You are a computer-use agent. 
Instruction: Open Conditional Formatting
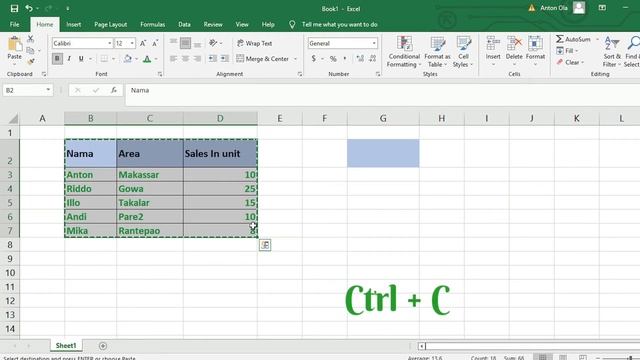(404, 52)
